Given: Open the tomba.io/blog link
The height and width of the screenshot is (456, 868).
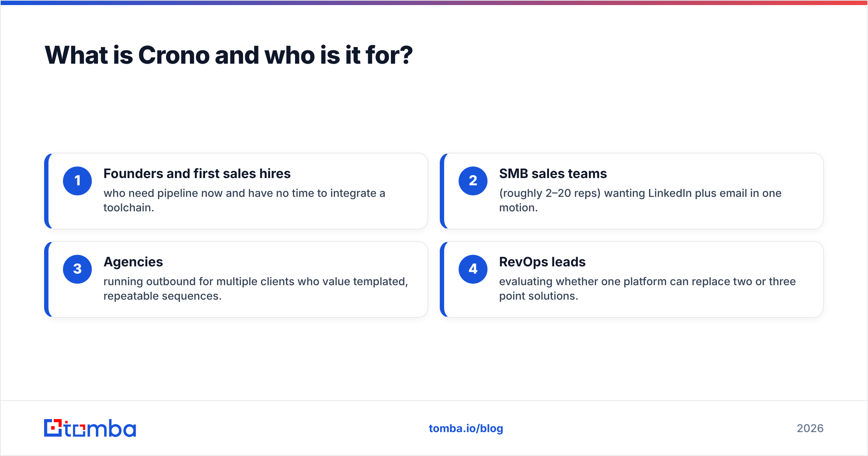Looking at the screenshot, I should (466, 428).
